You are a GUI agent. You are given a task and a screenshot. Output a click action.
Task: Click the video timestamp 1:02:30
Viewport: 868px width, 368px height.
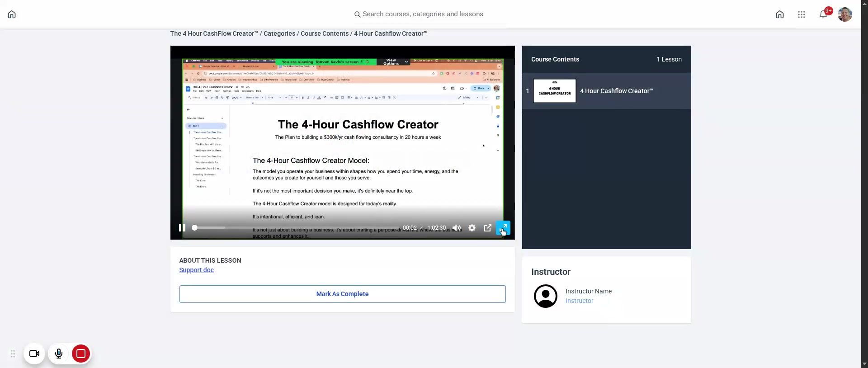(437, 228)
